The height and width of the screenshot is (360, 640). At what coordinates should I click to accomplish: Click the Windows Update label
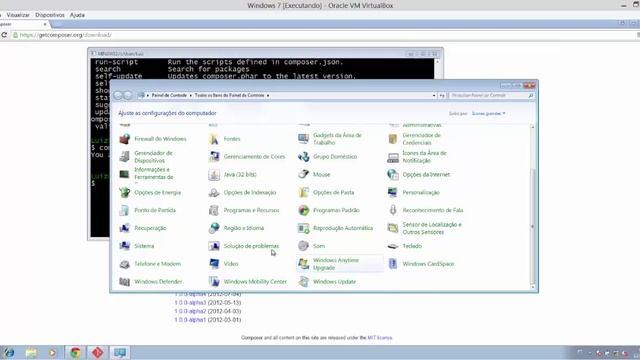[x=334, y=282]
